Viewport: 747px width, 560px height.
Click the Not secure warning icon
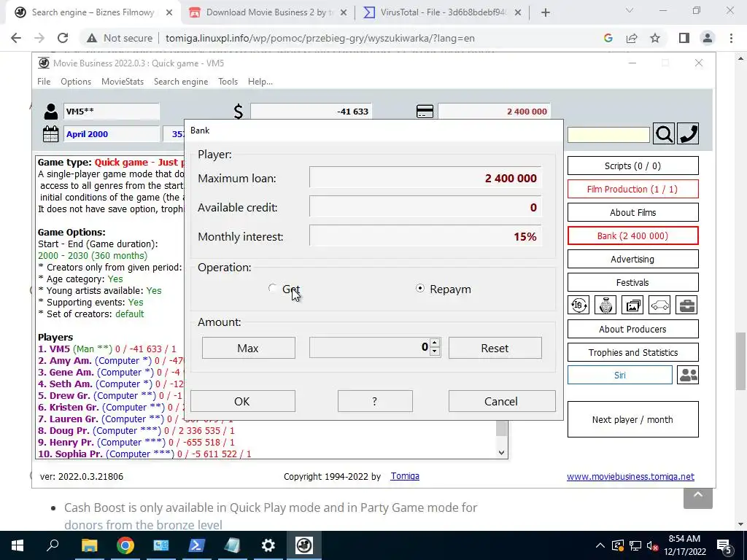point(92,38)
